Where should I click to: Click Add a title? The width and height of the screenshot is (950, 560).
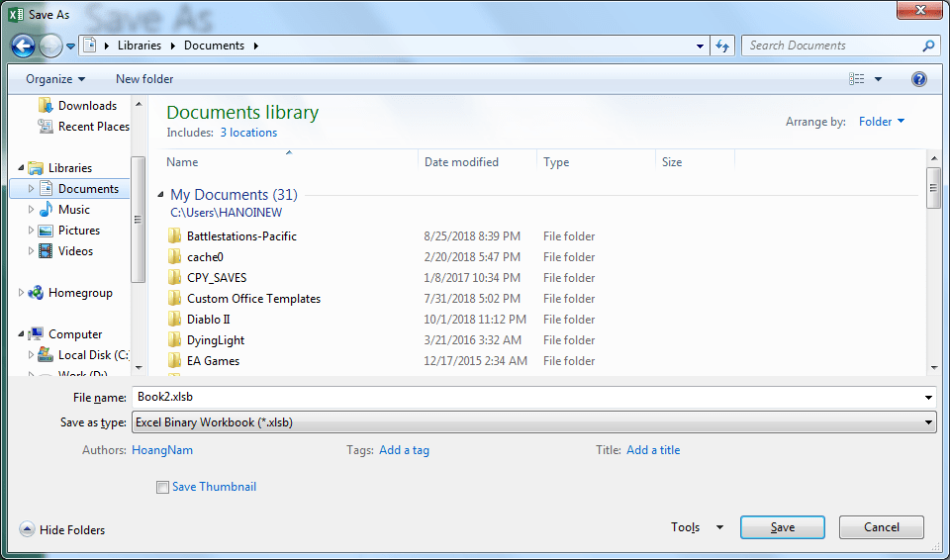tap(653, 450)
